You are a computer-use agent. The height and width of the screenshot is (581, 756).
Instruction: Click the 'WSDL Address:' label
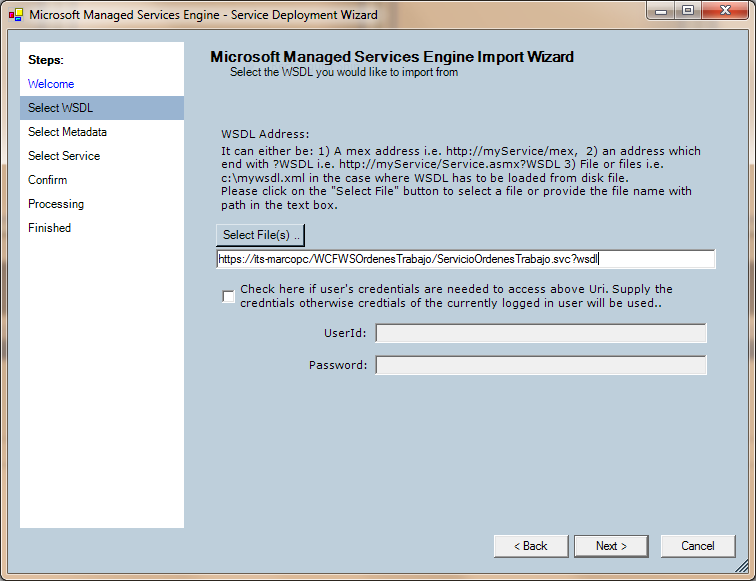point(265,134)
